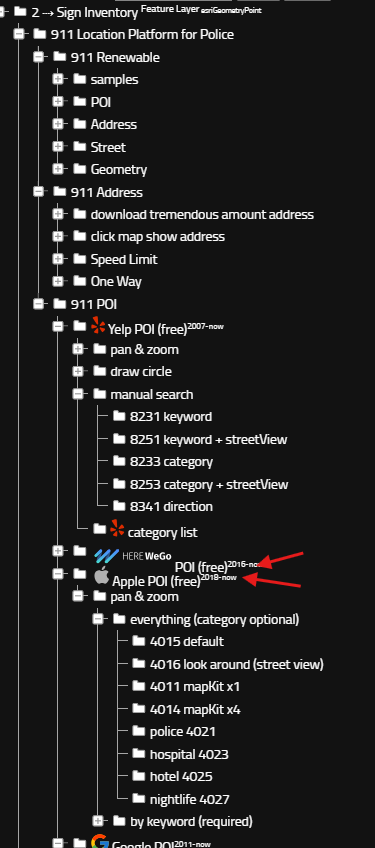Collapse the manual search node

pos(78,394)
